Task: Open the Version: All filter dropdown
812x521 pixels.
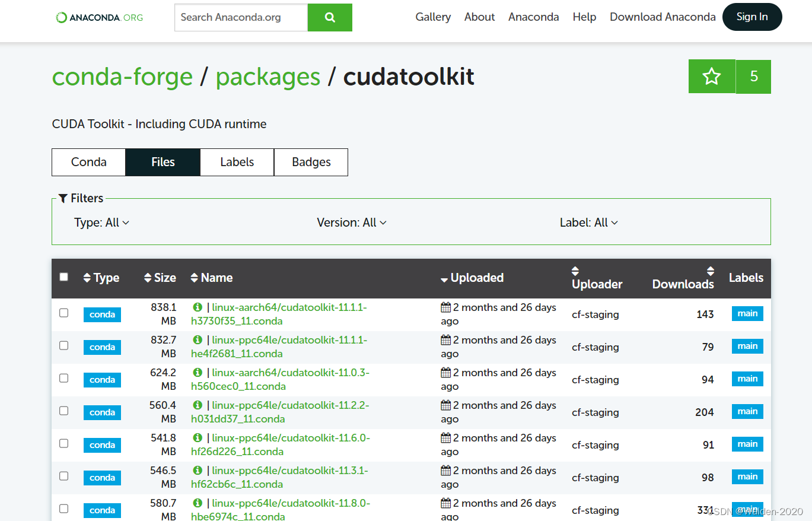Action: tap(352, 223)
